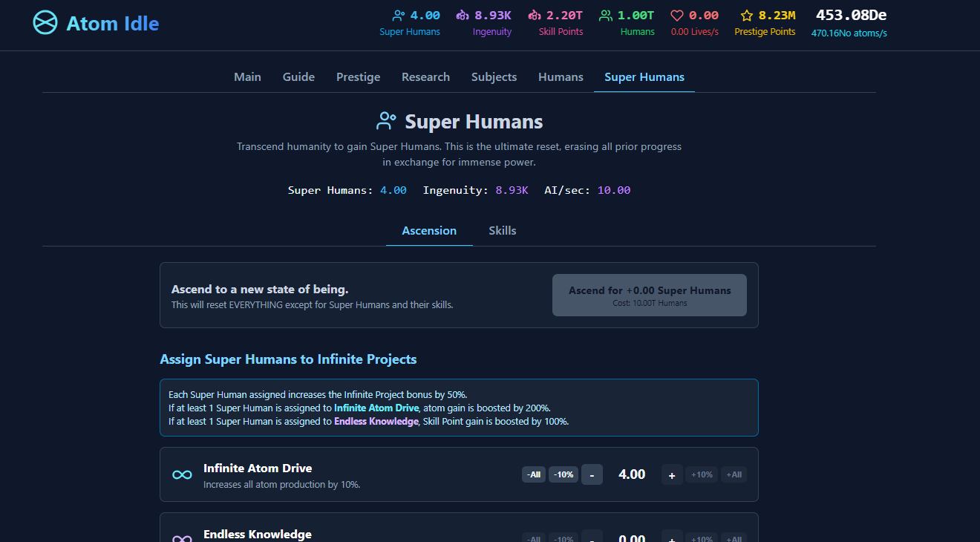The width and height of the screenshot is (980, 542).
Task: Click the 8.23M Prestige Points value
Action: (777, 15)
